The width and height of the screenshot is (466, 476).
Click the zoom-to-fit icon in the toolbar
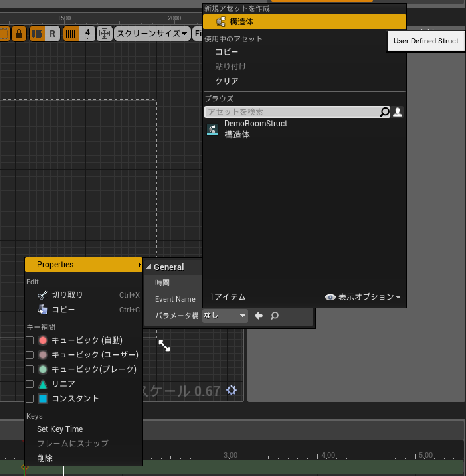[105, 34]
